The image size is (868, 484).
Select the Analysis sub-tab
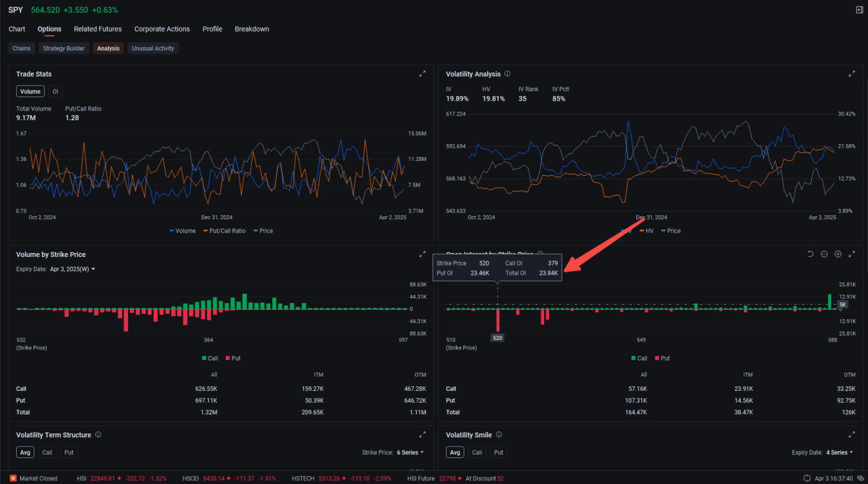click(x=108, y=48)
